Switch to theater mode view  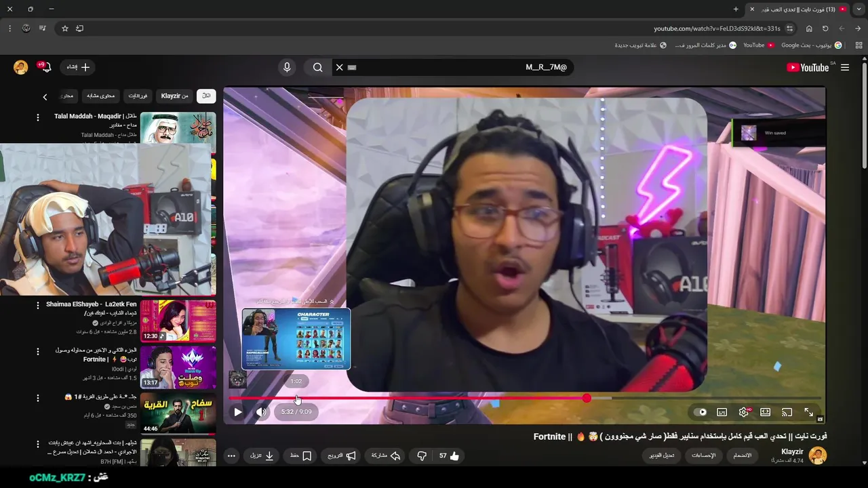[766, 412]
